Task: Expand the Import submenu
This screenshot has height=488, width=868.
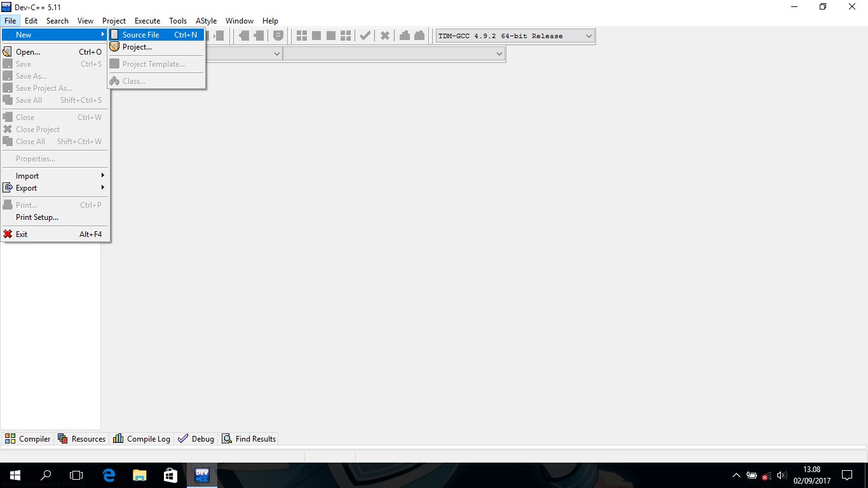Action: point(55,176)
